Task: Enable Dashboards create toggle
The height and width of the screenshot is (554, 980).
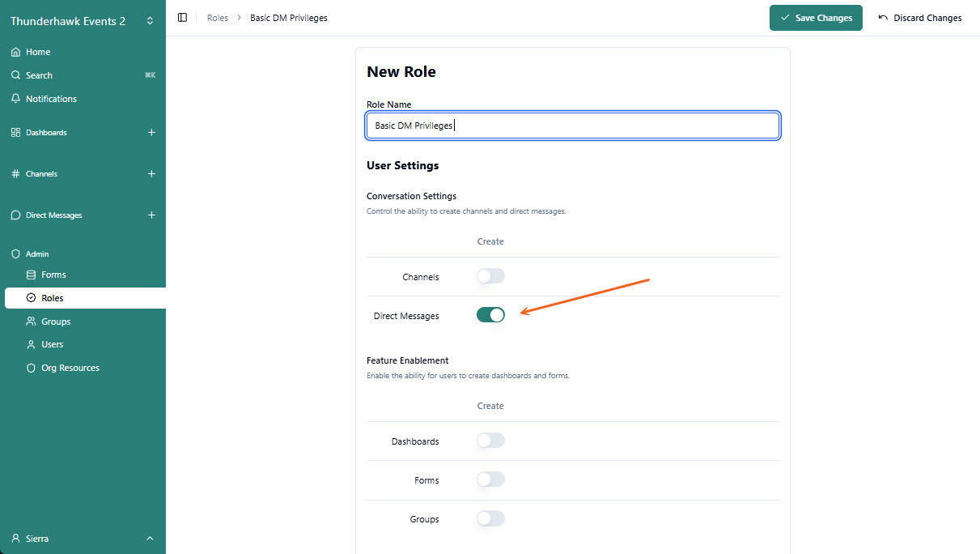Action: (x=490, y=441)
